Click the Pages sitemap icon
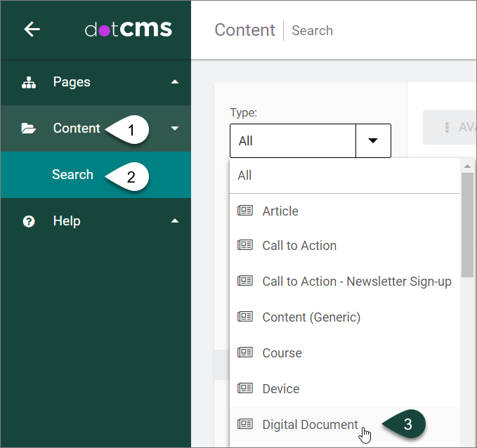The width and height of the screenshot is (477, 448). [x=29, y=82]
